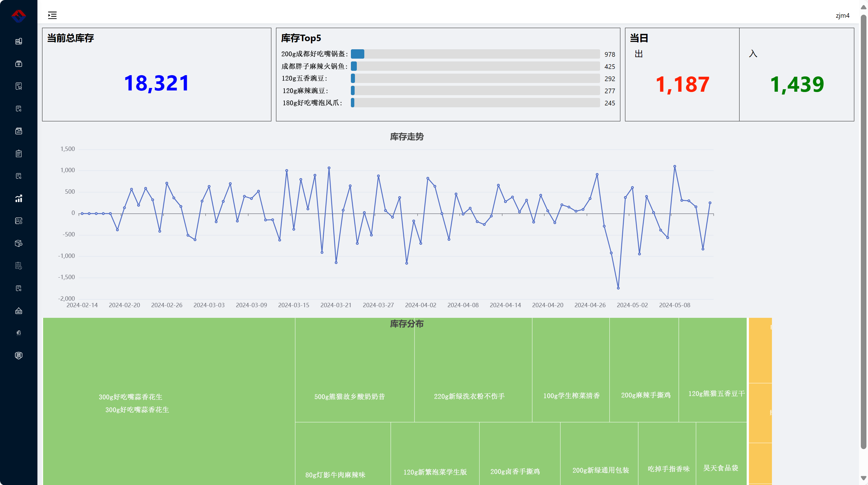868x485 pixels.
Task: Select the 200g新绿通用包装 treemap block
Action: [x=599, y=454]
